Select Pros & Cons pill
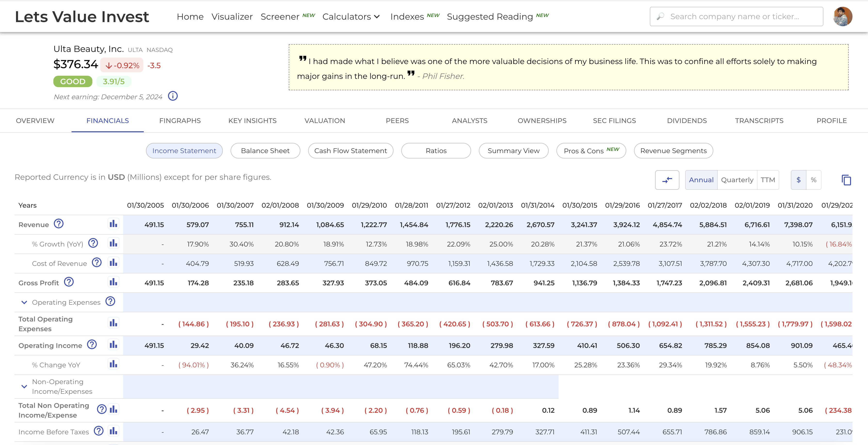This screenshot has width=868, height=445. (591, 151)
